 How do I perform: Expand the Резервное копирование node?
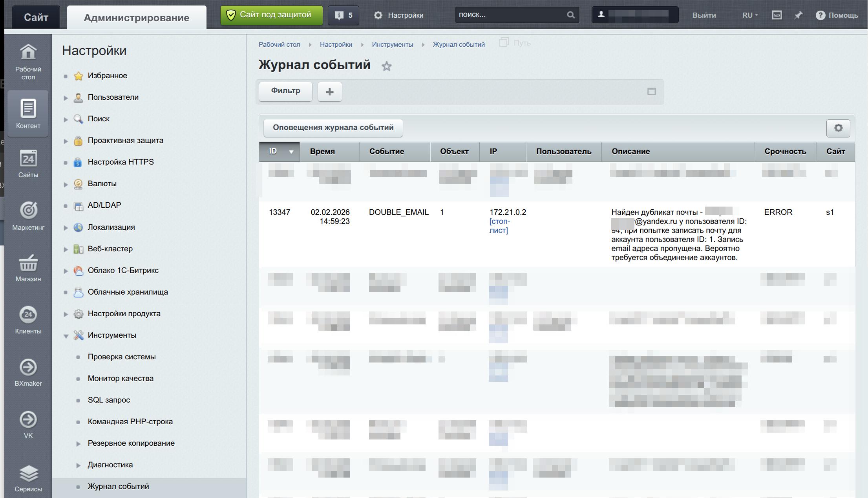click(78, 444)
